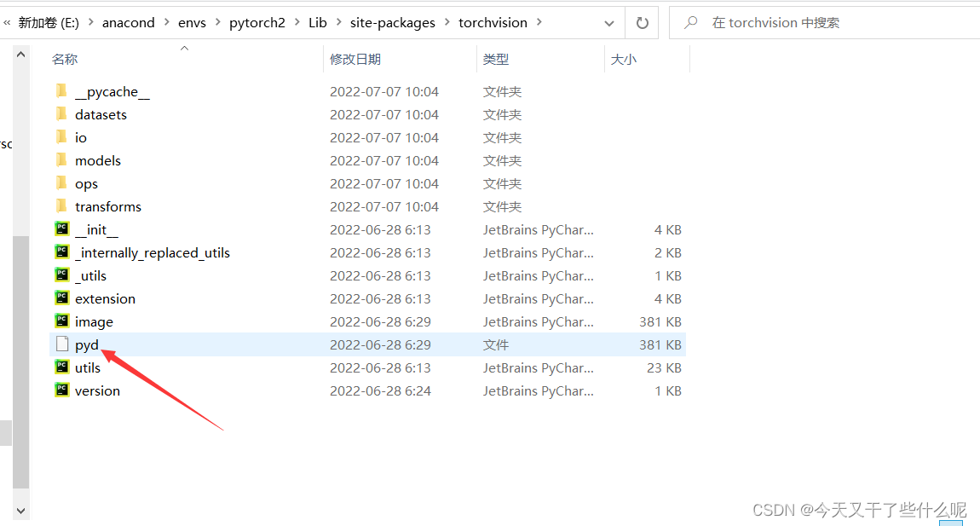
Task: Click navigation pane scroll up arrow
Action: tap(20, 55)
